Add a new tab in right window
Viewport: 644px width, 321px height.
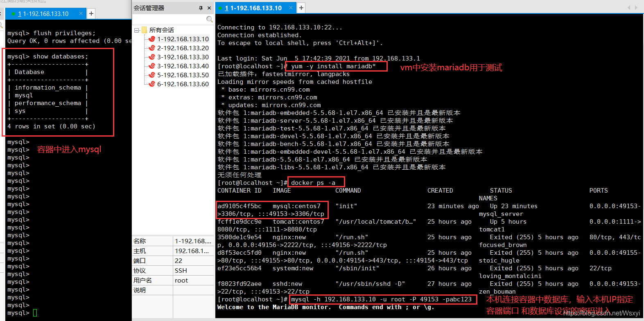pyautogui.click(x=301, y=7)
